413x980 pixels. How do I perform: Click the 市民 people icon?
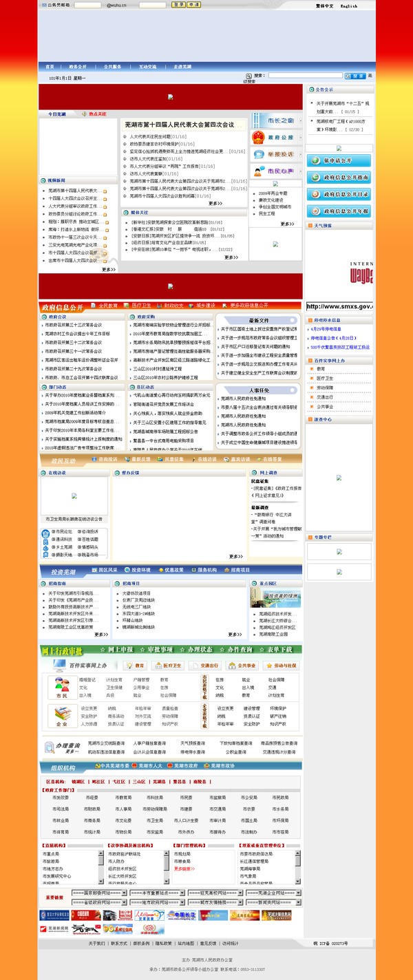coord(62,687)
